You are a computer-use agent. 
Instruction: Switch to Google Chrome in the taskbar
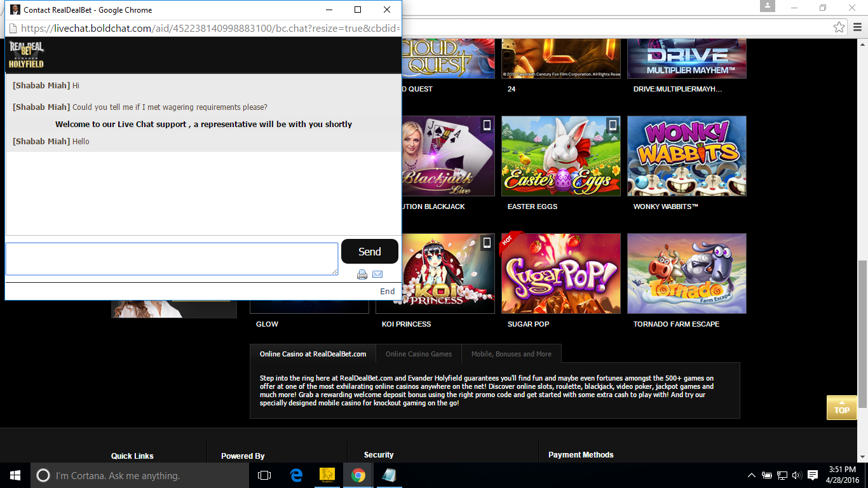pos(358,475)
